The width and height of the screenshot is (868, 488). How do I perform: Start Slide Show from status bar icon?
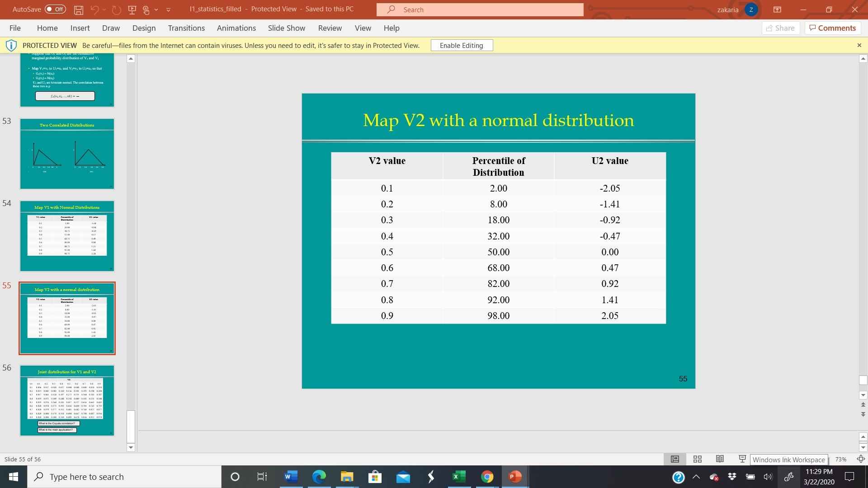pos(742,459)
